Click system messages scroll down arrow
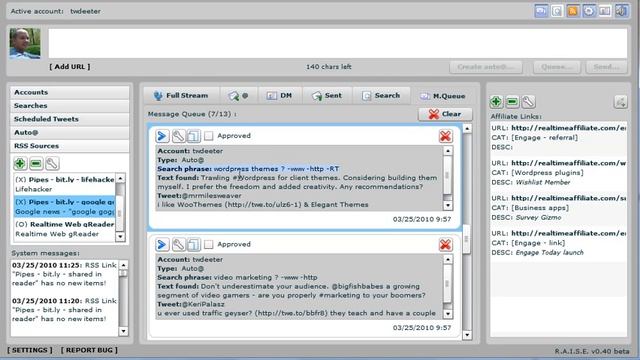 coord(123,331)
